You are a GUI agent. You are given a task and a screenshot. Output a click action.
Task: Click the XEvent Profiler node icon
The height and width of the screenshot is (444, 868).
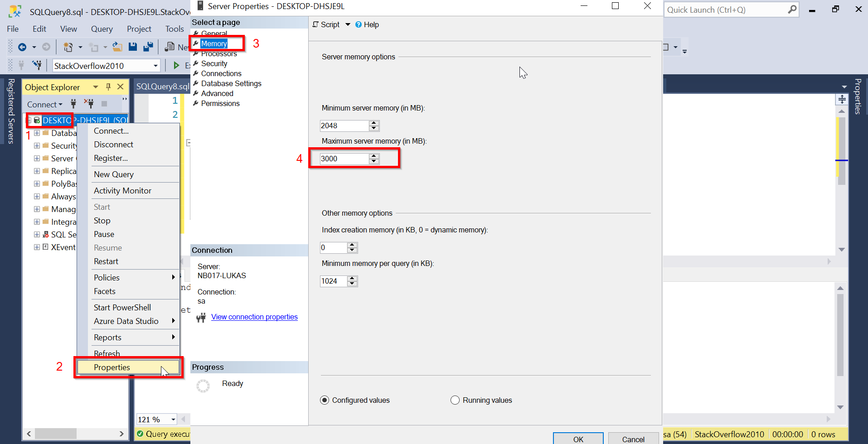click(45, 247)
